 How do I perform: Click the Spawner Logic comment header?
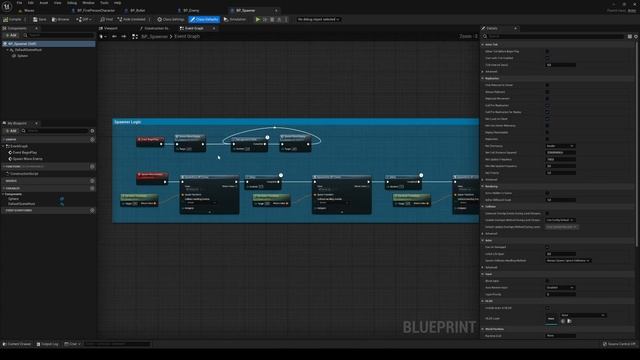point(296,122)
